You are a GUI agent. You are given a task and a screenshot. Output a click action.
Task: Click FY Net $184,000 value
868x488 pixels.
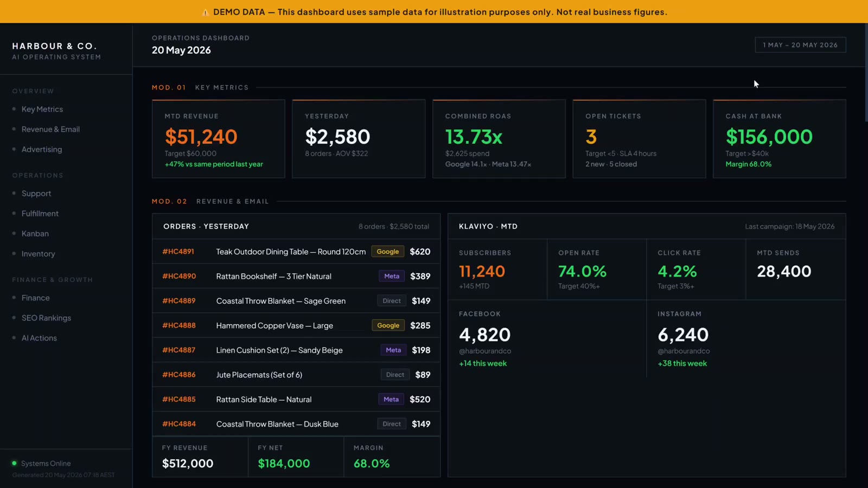coord(284,464)
